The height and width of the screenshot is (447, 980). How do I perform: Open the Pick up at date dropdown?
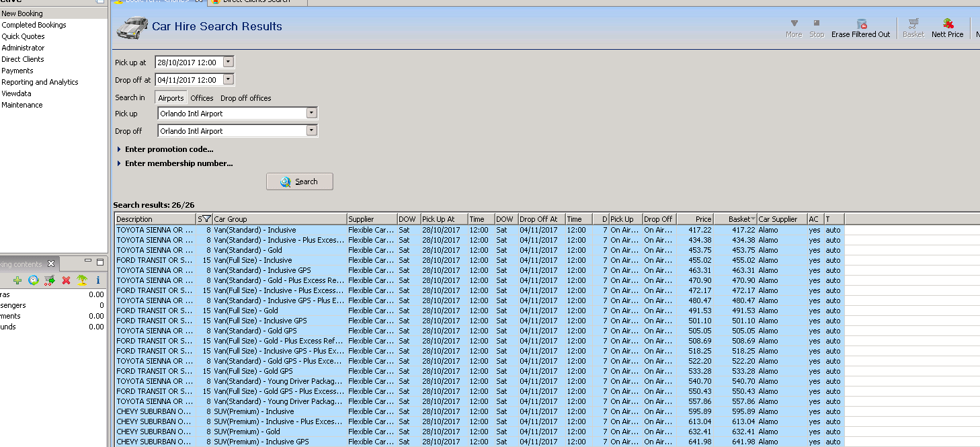[228, 62]
